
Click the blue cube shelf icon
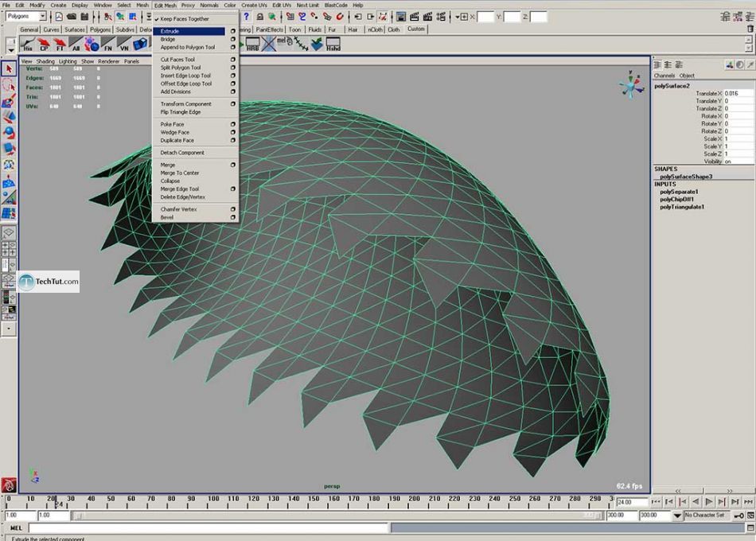(140, 45)
